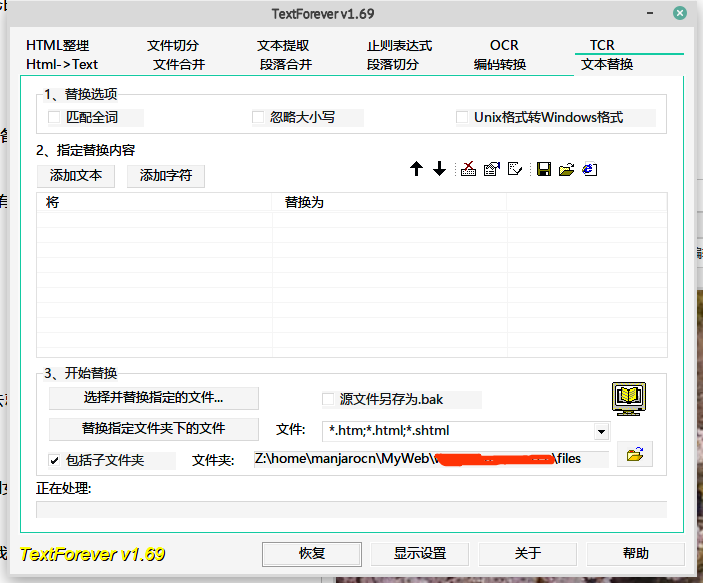Click the Internet Explorer page icon
703x583 pixels.
click(590, 169)
